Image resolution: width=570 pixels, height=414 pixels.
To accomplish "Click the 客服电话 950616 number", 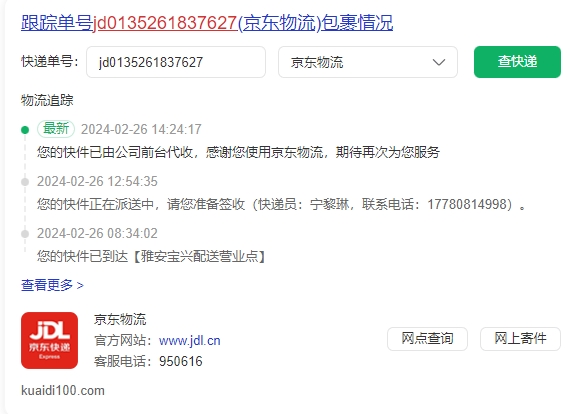I will 181,361.
